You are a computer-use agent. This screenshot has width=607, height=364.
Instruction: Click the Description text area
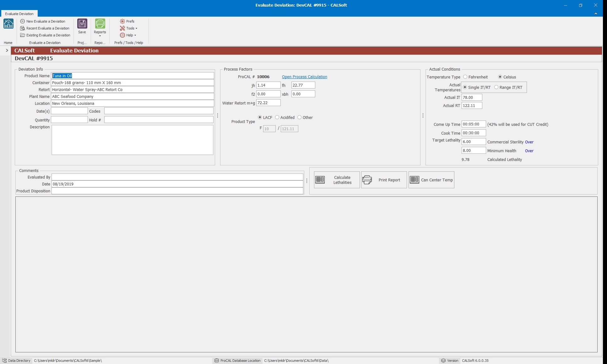click(x=133, y=140)
